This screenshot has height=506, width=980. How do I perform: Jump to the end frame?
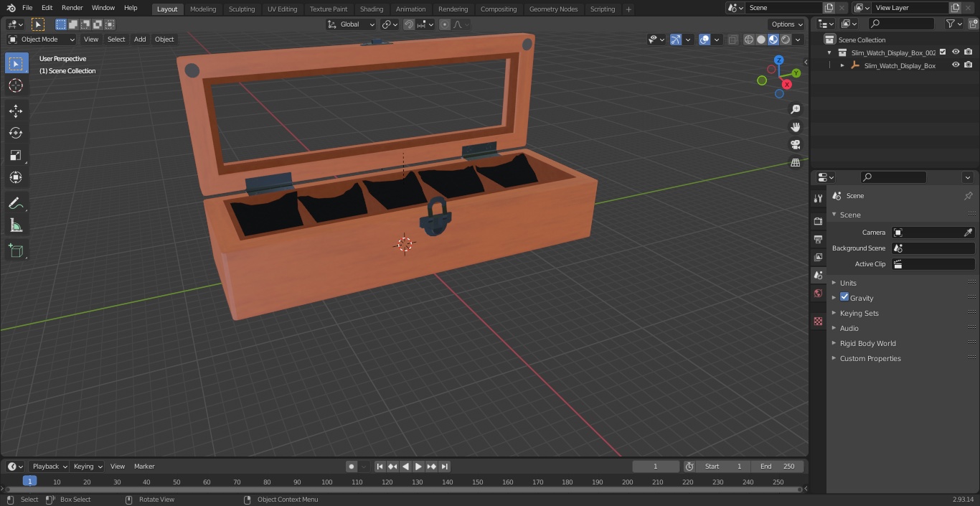click(444, 467)
